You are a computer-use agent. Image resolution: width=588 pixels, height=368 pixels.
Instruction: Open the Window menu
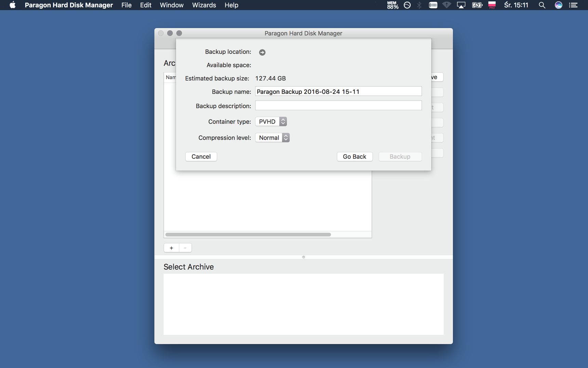[172, 5]
